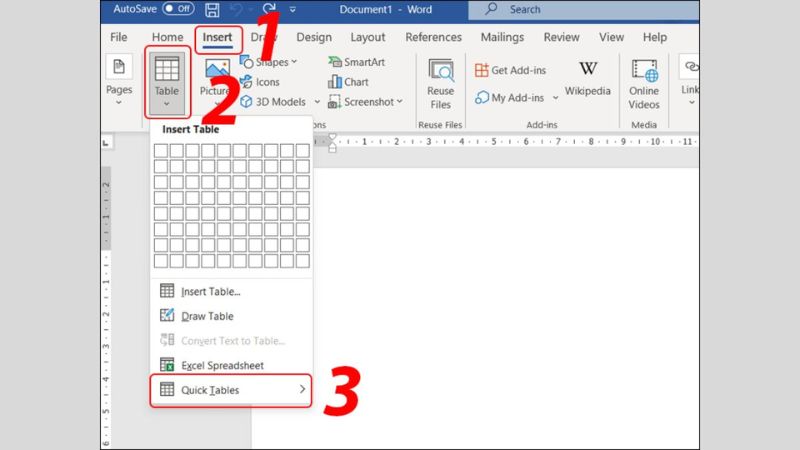Click the indent marker on horizontal ruler
Viewport: 800px width, 450px height.
point(332,142)
